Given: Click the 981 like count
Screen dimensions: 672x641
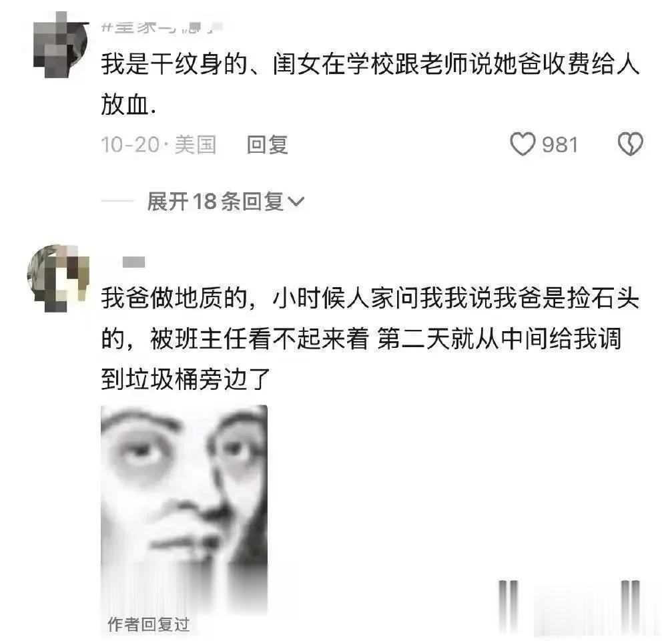Looking at the screenshot, I should tap(560, 144).
